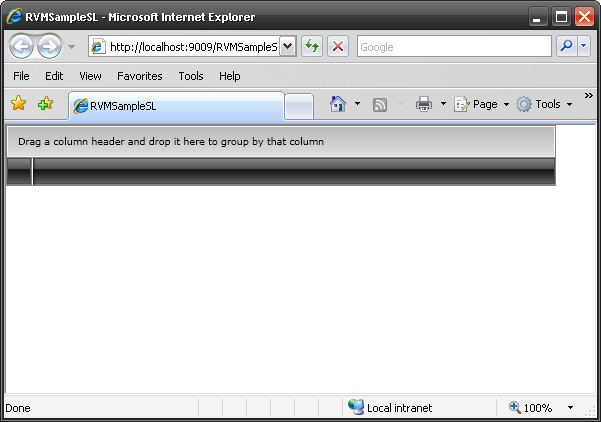Click the Stop loading icon

click(x=338, y=47)
